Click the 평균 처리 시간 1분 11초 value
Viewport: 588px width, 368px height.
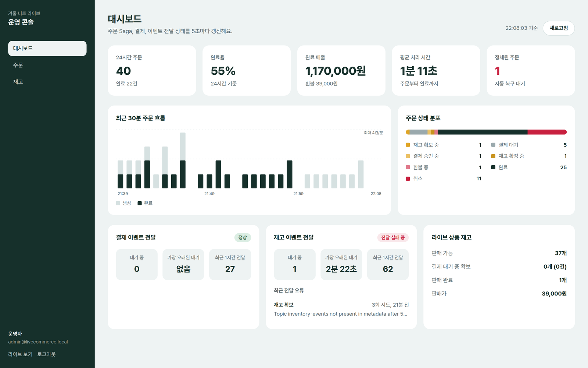(x=419, y=71)
